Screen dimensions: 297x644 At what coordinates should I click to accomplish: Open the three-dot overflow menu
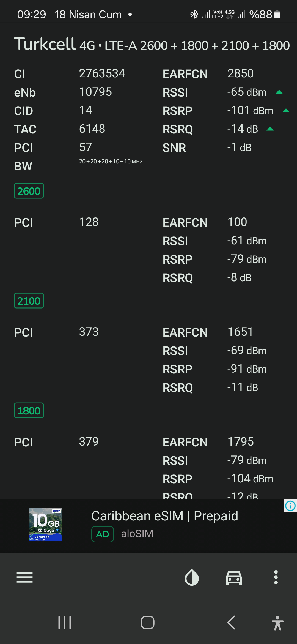tap(276, 577)
